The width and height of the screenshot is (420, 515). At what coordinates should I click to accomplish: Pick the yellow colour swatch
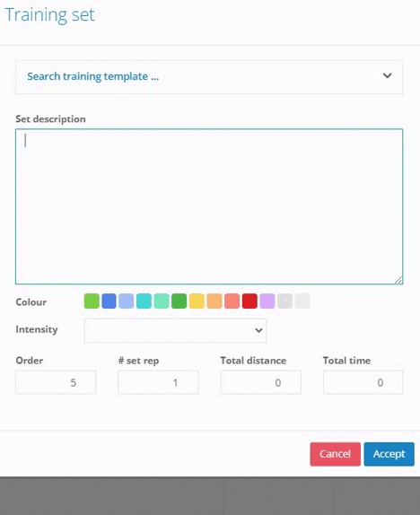point(197,301)
